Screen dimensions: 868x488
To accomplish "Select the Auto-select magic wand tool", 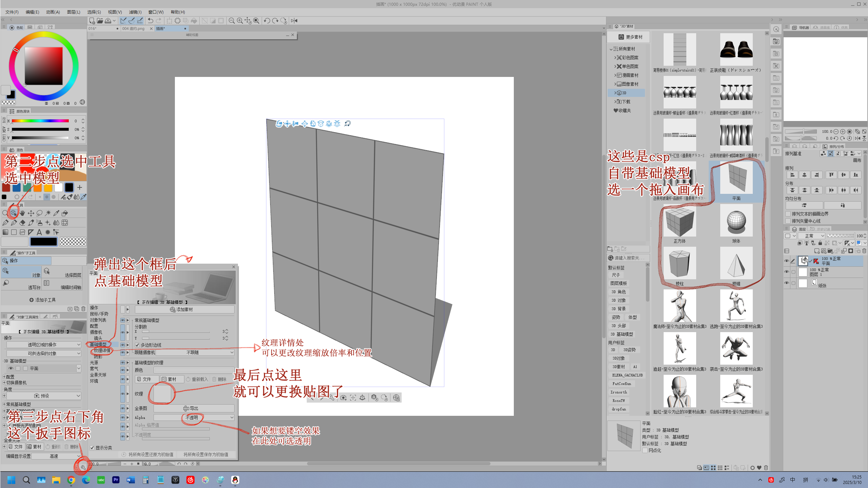I will point(48,213).
